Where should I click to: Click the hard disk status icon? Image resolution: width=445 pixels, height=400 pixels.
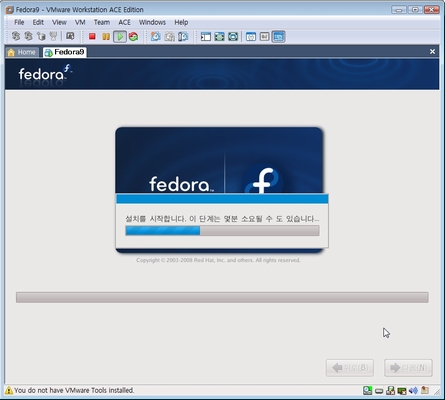pyautogui.click(x=379, y=390)
